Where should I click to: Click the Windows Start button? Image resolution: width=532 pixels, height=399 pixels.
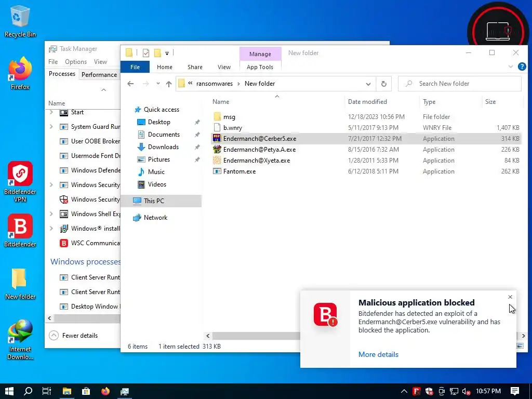point(9,391)
